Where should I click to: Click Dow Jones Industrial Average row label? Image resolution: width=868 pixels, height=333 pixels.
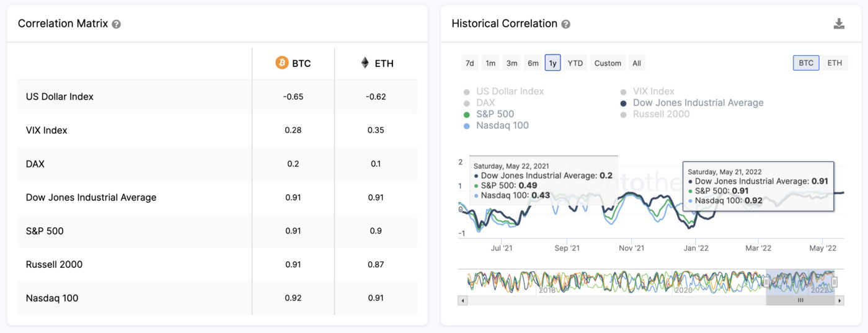coord(91,197)
